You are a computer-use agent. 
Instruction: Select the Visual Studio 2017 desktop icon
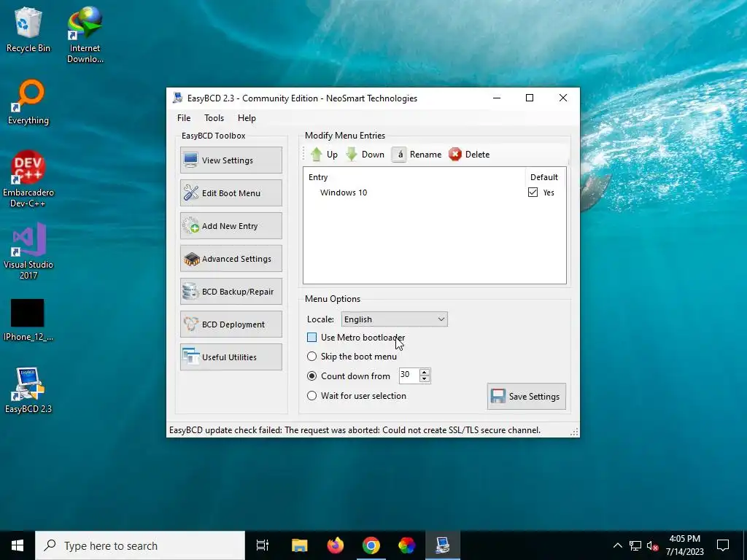[28, 251]
